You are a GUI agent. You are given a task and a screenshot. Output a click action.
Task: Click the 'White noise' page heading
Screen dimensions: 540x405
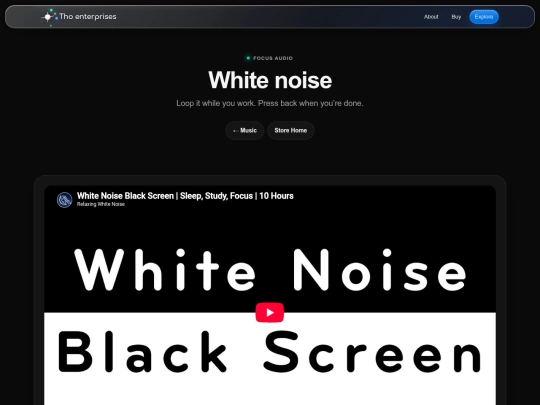pyautogui.click(x=270, y=80)
